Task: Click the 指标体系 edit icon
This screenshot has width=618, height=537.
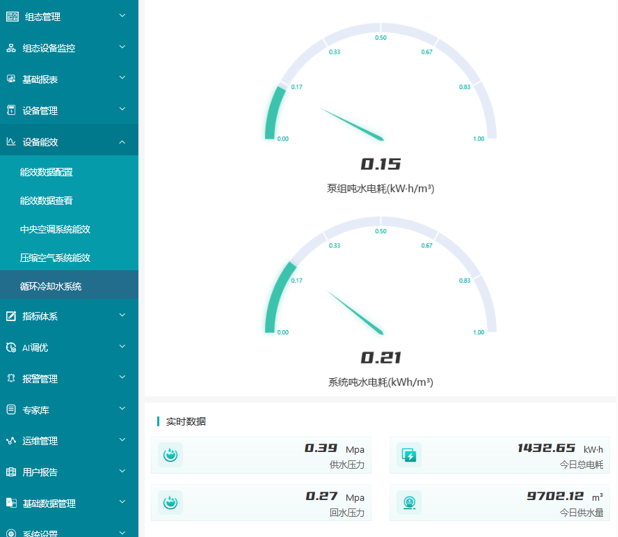Action: click(x=11, y=316)
